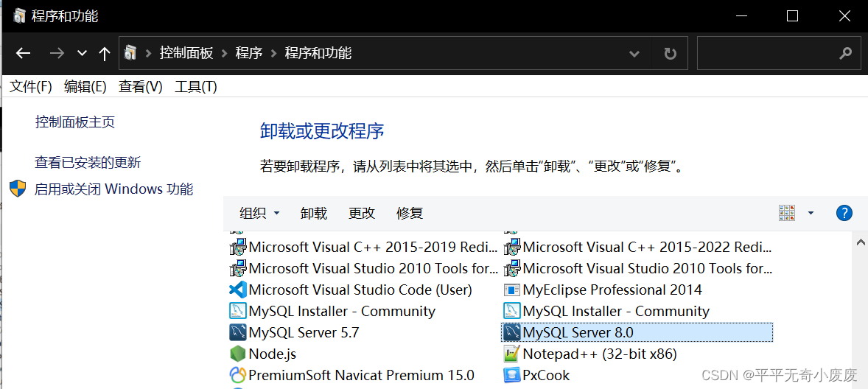
Task: Click the forward navigation arrow
Action: [x=57, y=53]
